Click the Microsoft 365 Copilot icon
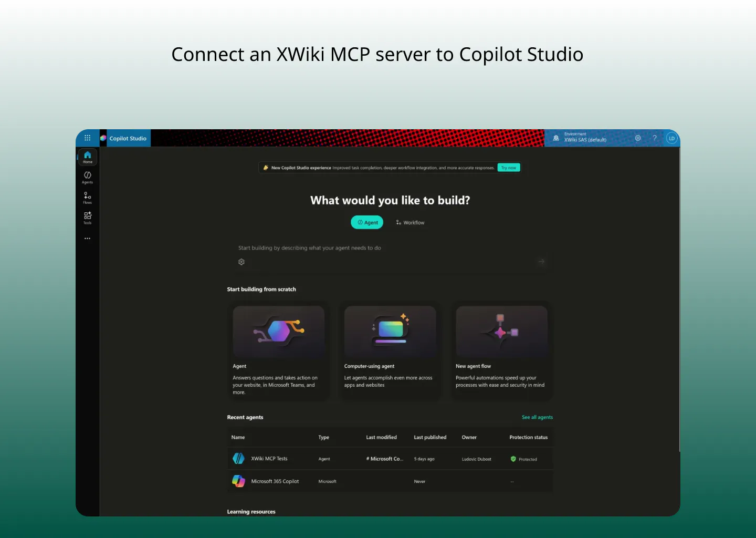Viewport: 756px width, 538px height. [238, 481]
